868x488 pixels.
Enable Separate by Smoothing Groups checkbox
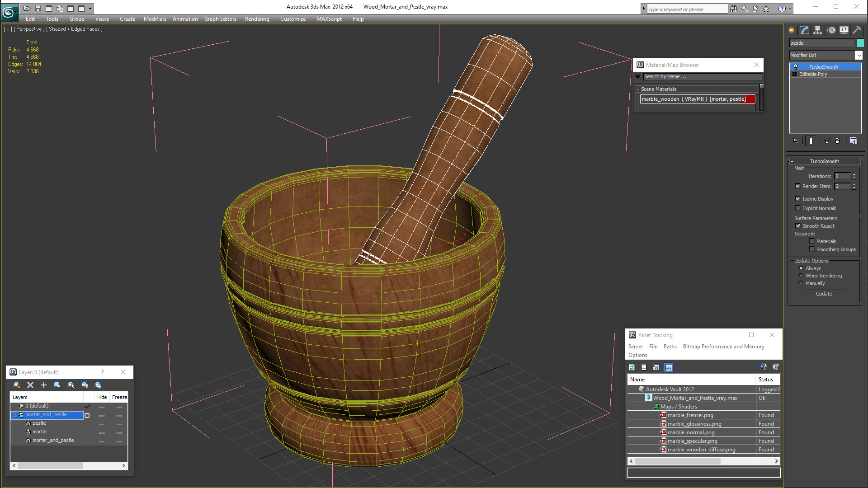812,249
